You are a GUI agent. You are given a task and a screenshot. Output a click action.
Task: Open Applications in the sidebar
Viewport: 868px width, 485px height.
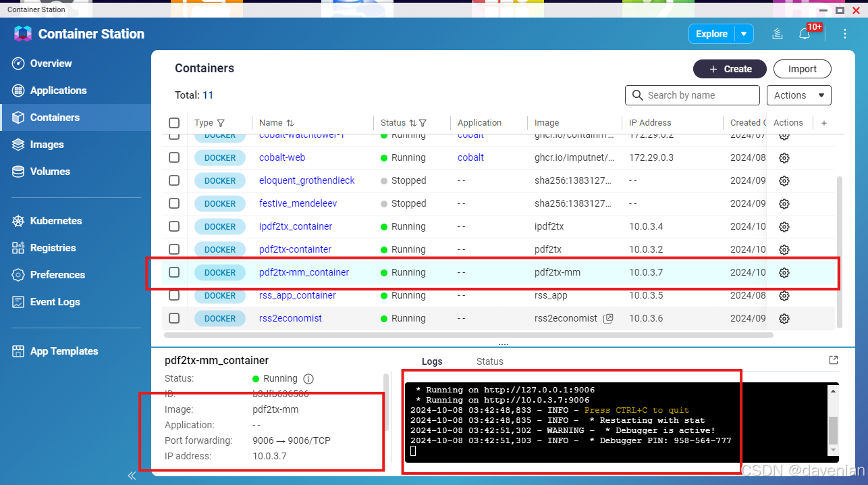(58, 91)
